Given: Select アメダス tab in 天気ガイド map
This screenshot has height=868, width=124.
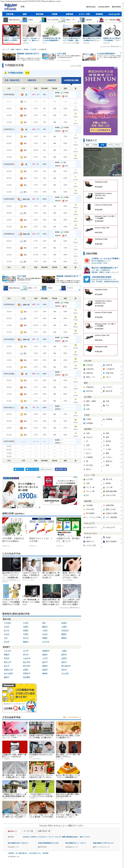Looking at the screenshot, I should (x=110, y=145).
